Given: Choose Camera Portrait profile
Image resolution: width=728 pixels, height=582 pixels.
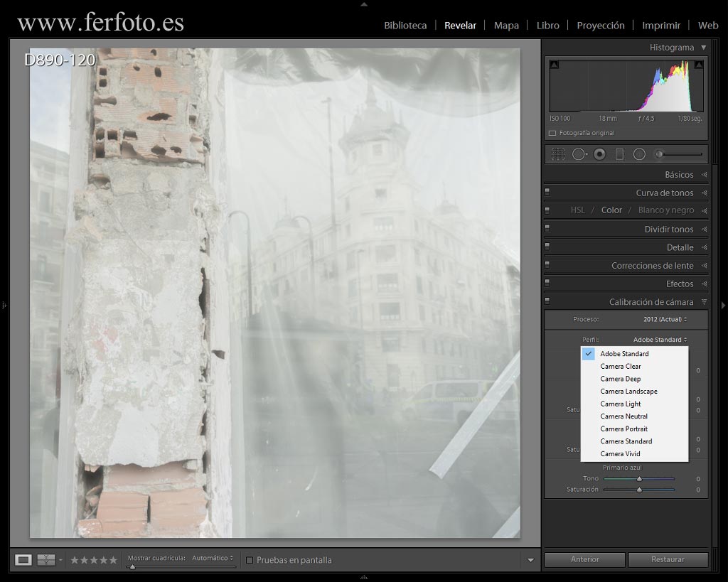Looking at the screenshot, I should [x=634, y=429].
